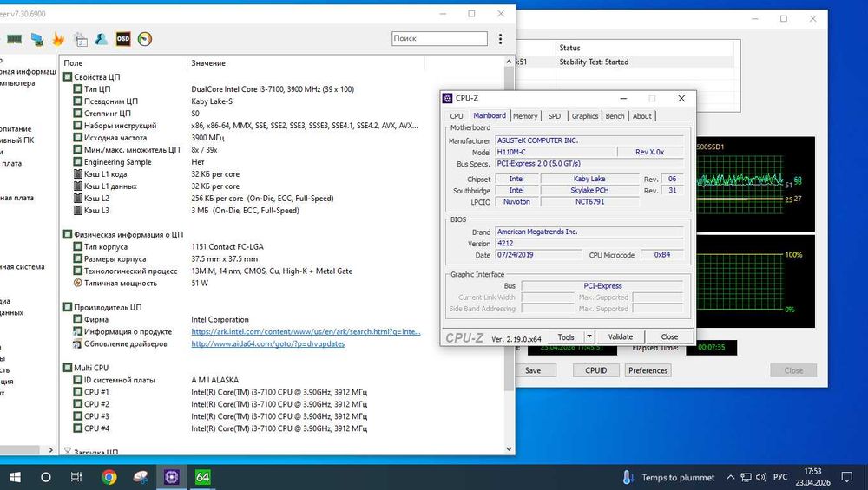Image resolution: width=868 pixels, height=490 pixels.
Task: Open the three-dot menu next to the search box
Action: [x=501, y=39]
